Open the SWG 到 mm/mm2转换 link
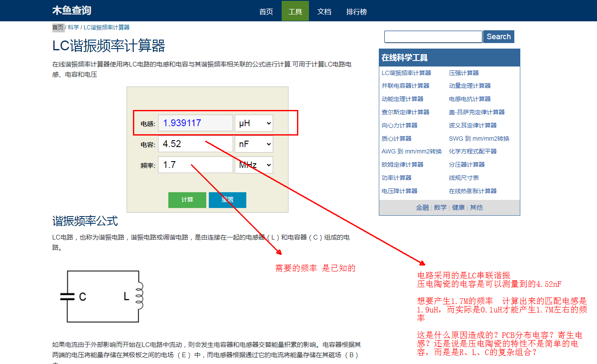 (479, 139)
